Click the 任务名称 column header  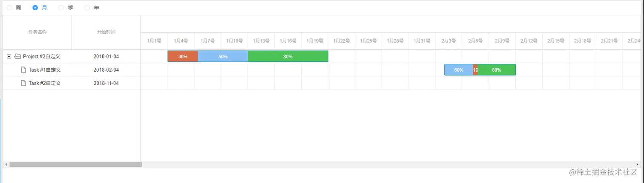pos(37,32)
